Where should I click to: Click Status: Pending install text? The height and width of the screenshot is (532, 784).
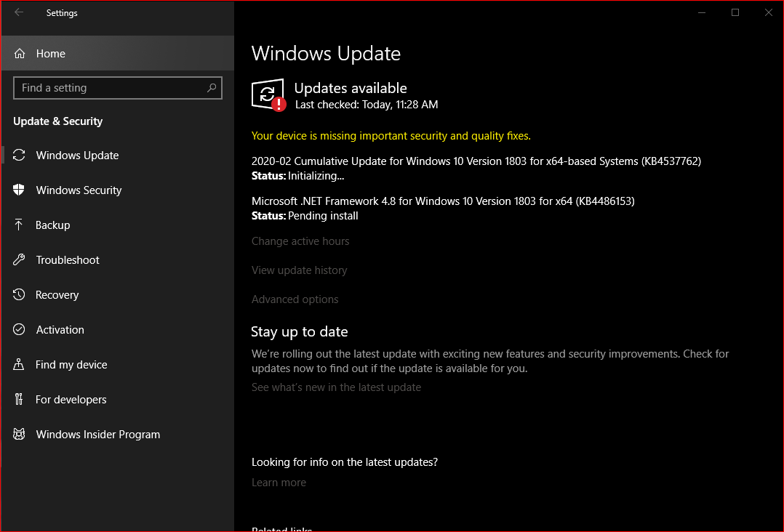pos(305,216)
